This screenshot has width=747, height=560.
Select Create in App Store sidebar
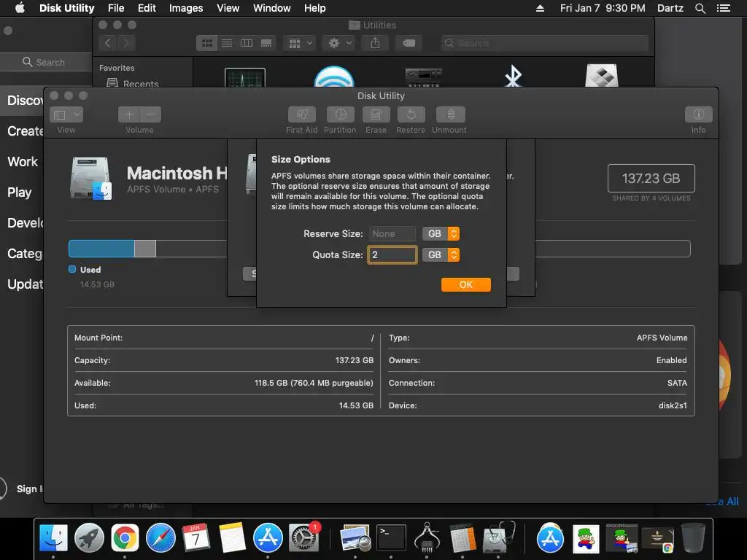[25, 131]
